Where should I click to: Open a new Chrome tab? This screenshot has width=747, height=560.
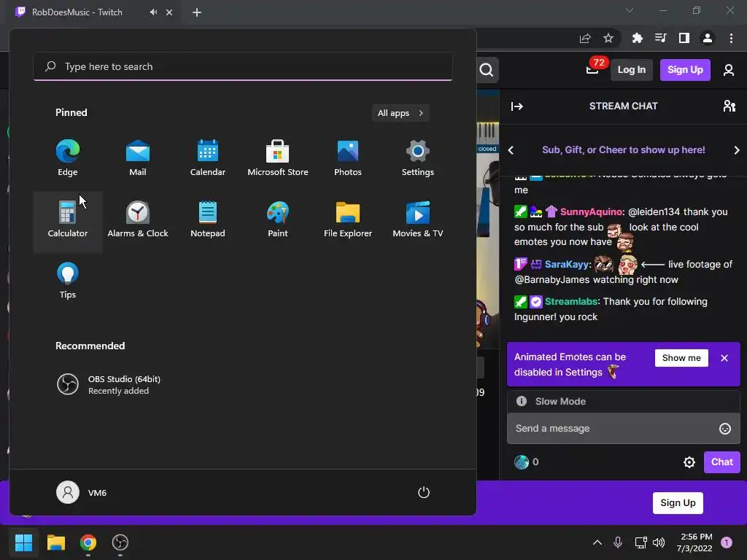[x=197, y=12]
